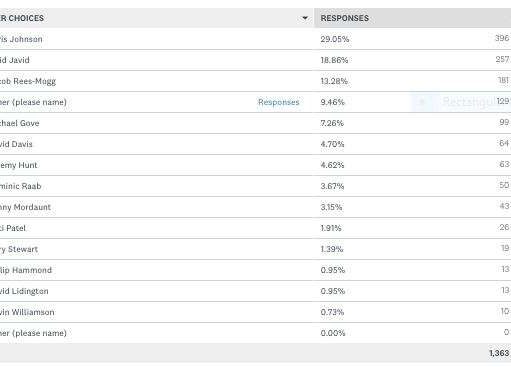This screenshot has height=367, width=511.
Task: Select the Priti Patel answer choice
Action: (x=13, y=228)
